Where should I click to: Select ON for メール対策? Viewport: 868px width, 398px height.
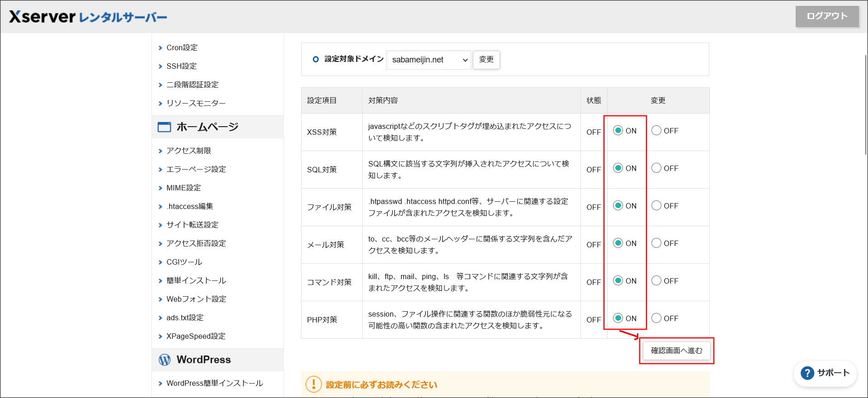[x=618, y=243]
